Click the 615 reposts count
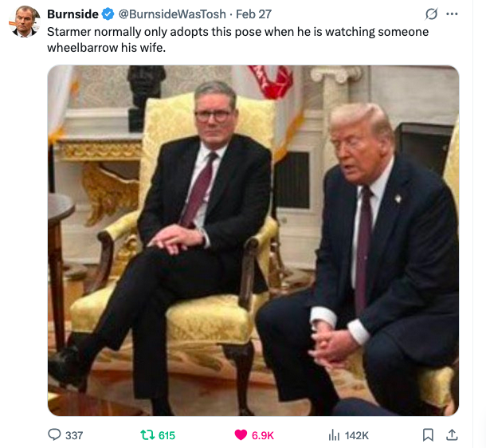 [x=167, y=435]
